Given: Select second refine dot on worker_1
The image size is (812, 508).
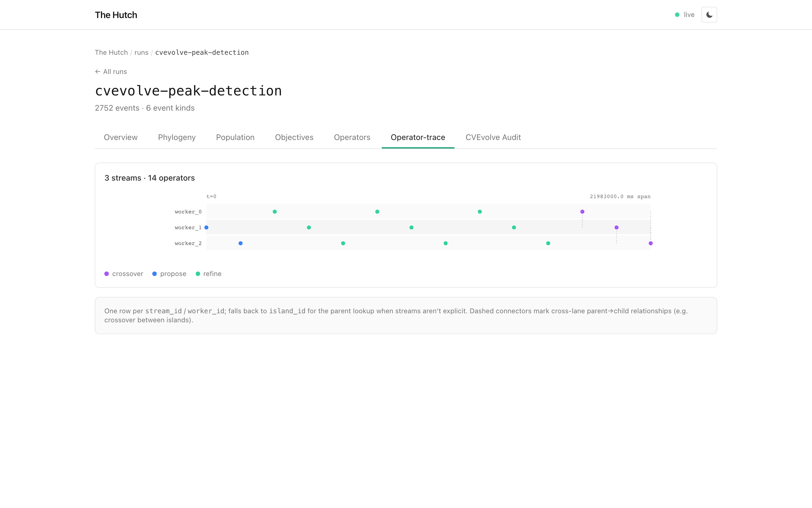Looking at the screenshot, I should [411, 227].
